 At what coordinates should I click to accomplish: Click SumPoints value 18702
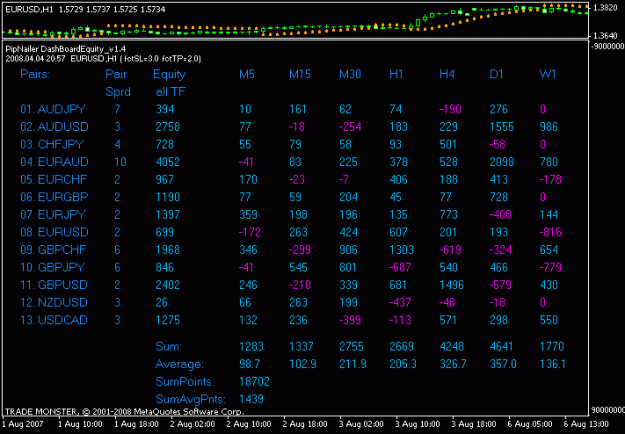point(254,382)
